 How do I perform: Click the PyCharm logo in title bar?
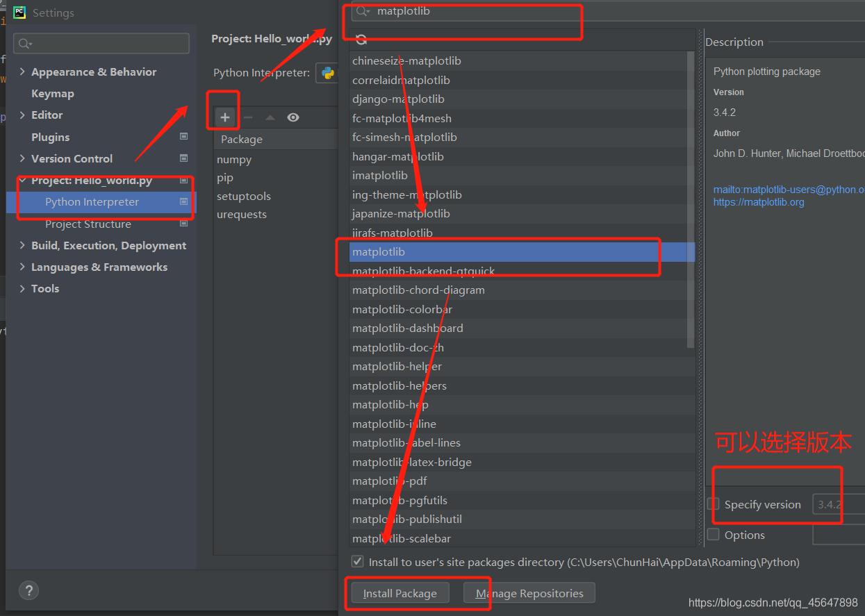[x=19, y=13]
